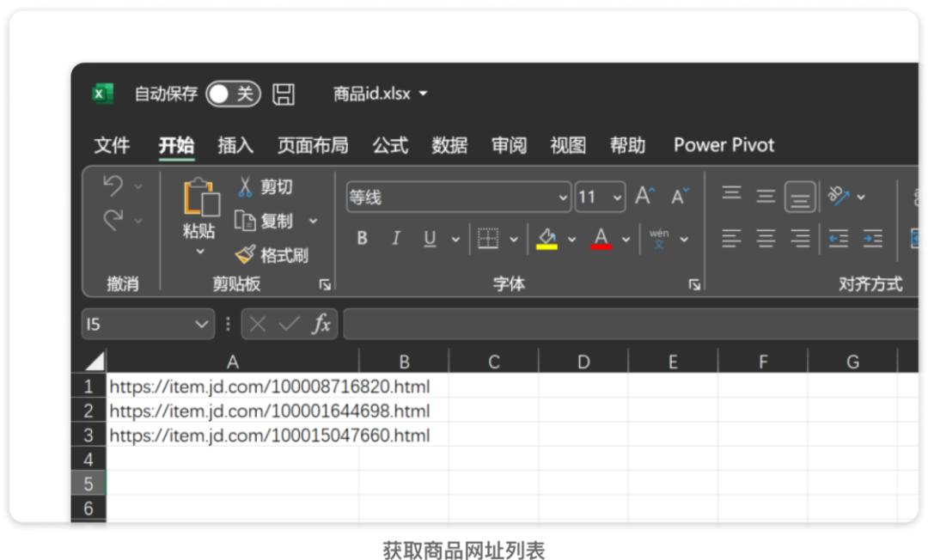Click the Excel app logo icon

coord(102,94)
